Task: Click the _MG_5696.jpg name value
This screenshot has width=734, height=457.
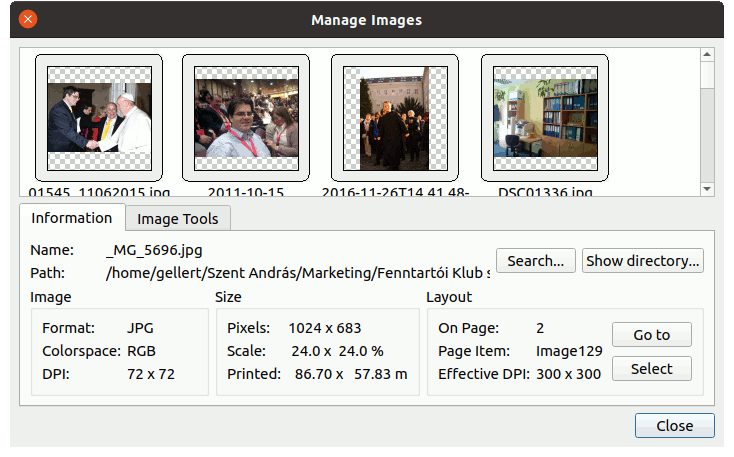Action: point(153,250)
